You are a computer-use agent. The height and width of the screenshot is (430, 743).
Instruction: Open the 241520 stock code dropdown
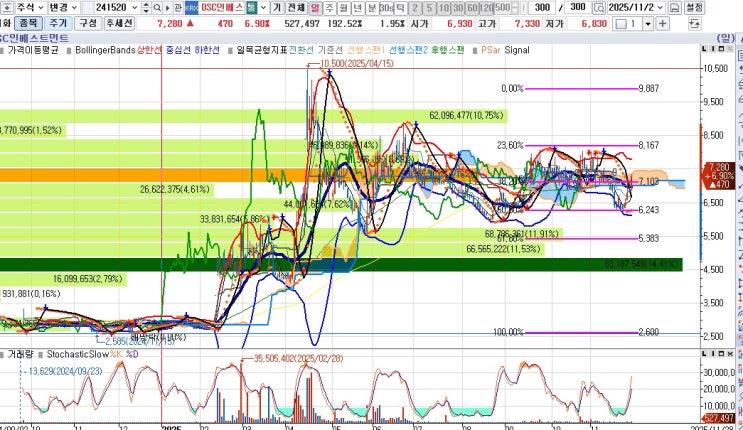[135, 8]
